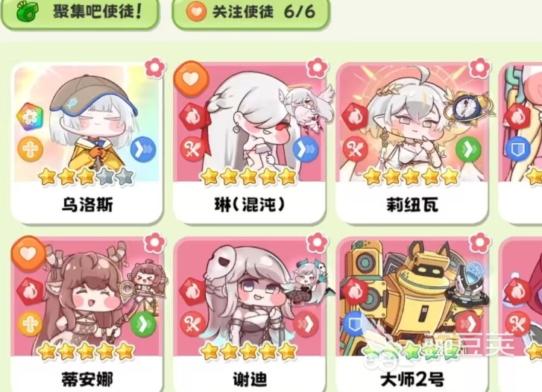Click the red fire element icon on 琳(混沌)
Viewport: 542px width, 392px height.
[192, 117]
